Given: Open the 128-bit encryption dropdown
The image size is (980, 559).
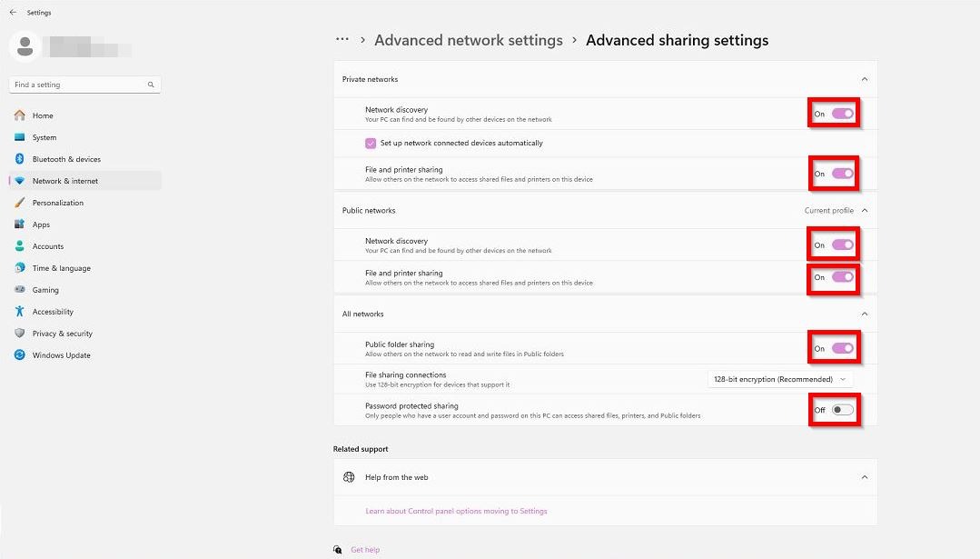Looking at the screenshot, I should point(779,379).
